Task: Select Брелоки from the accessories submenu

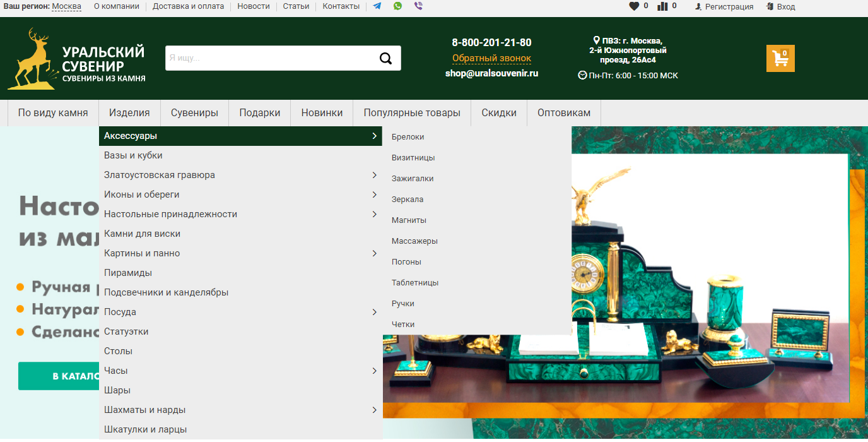Action: click(x=408, y=136)
